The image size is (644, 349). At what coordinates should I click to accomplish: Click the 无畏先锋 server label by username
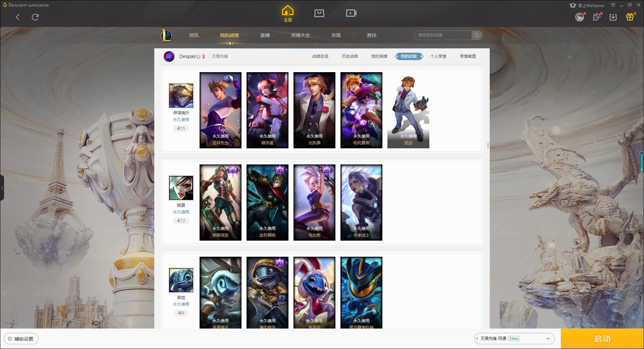coord(220,56)
